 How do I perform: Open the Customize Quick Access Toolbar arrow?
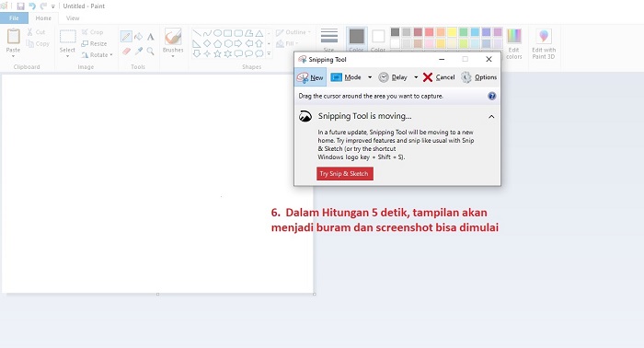(x=53, y=6)
